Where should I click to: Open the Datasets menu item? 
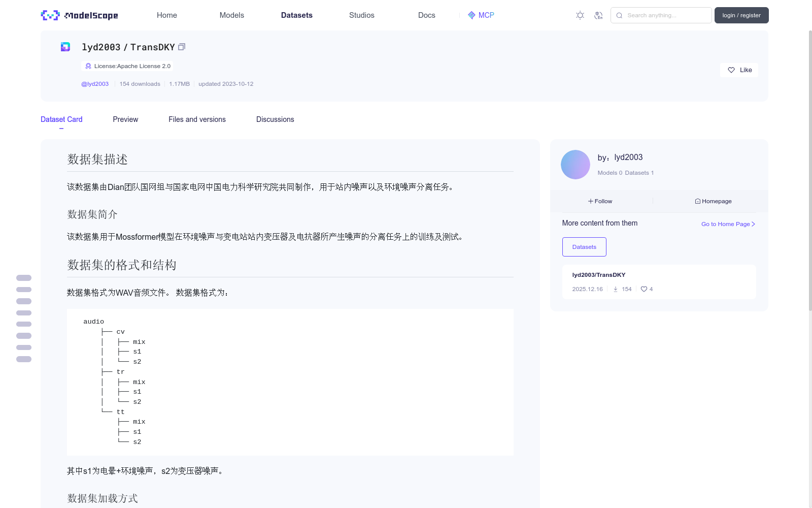point(297,15)
